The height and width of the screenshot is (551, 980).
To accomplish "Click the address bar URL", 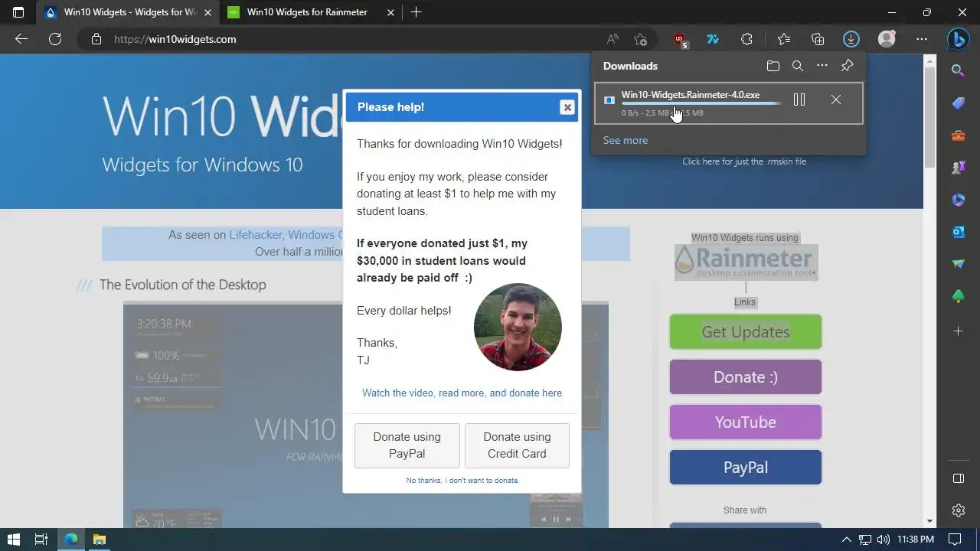I will coord(175,39).
